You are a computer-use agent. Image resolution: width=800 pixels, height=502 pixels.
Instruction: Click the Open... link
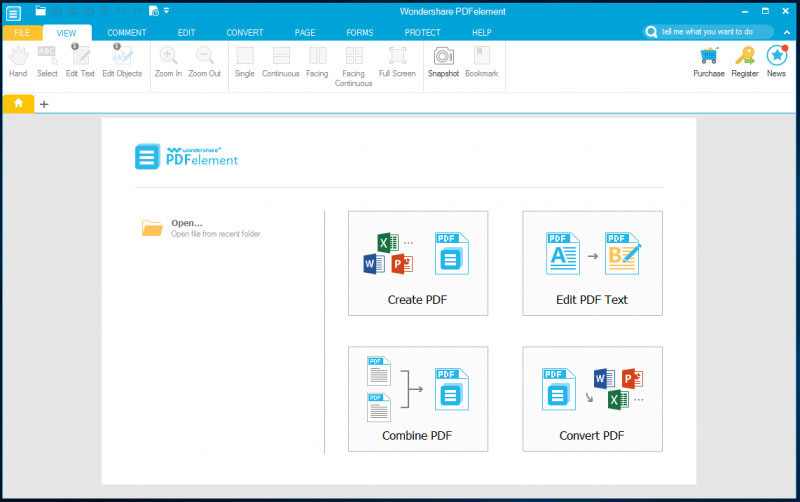tap(187, 223)
